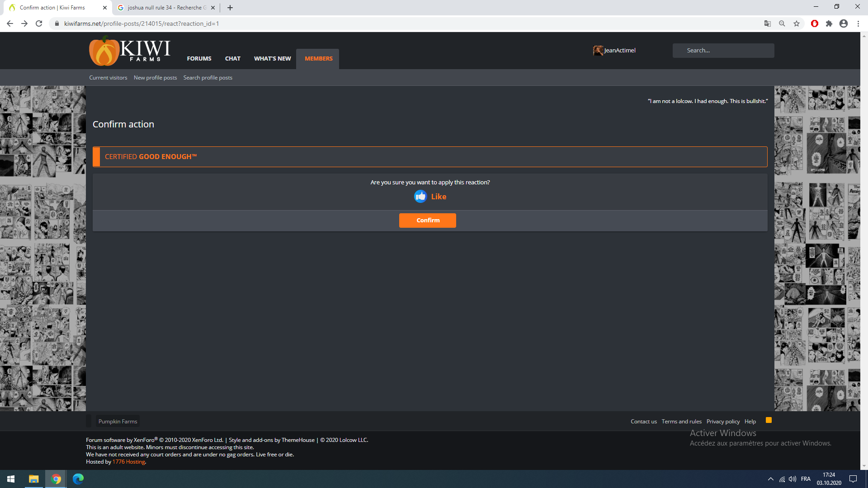Reload the current page
868x488 pixels.
point(39,23)
